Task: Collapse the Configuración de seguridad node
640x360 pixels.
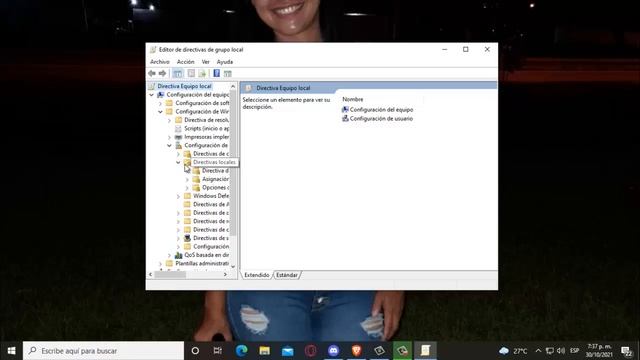Action: tap(169, 145)
